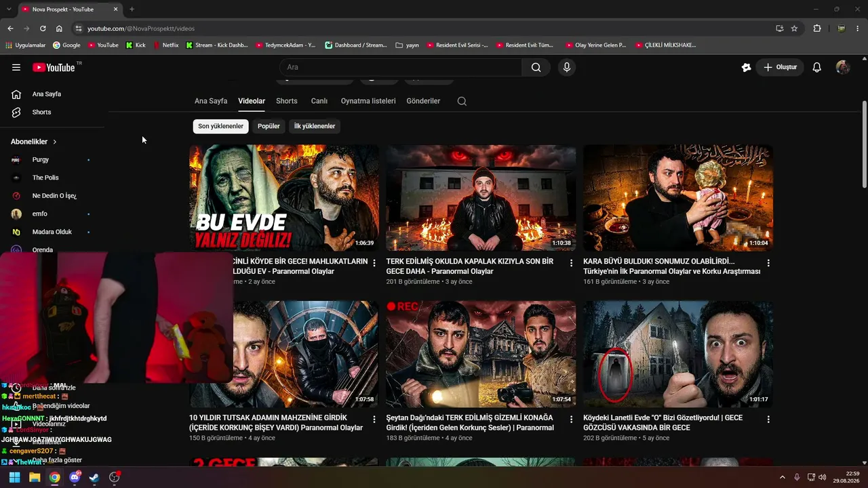Open more options for TERK EDİLMİŞ OKULDA video

[571, 263]
